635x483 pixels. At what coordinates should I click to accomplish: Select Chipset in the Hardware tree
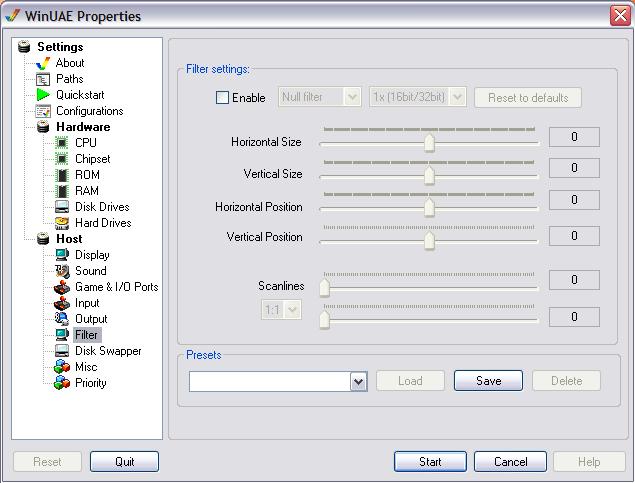pyautogui.click(x=92, y=159)
